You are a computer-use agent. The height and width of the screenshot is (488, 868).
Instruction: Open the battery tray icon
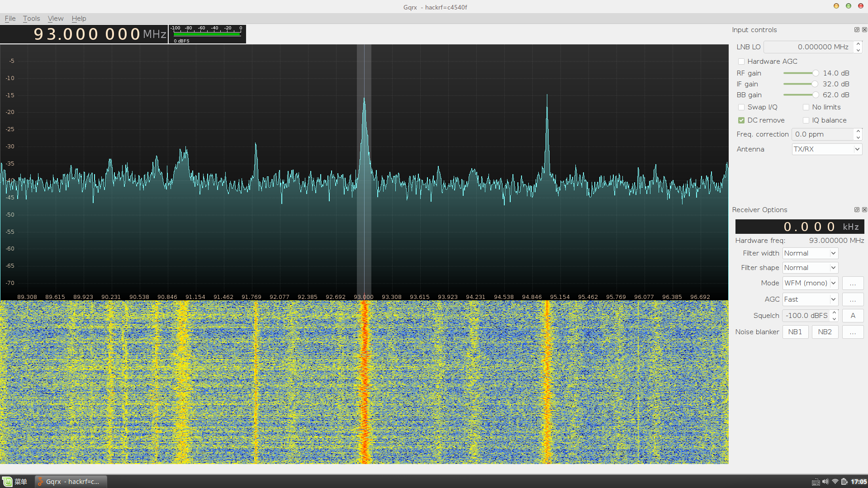coord(844,482)
